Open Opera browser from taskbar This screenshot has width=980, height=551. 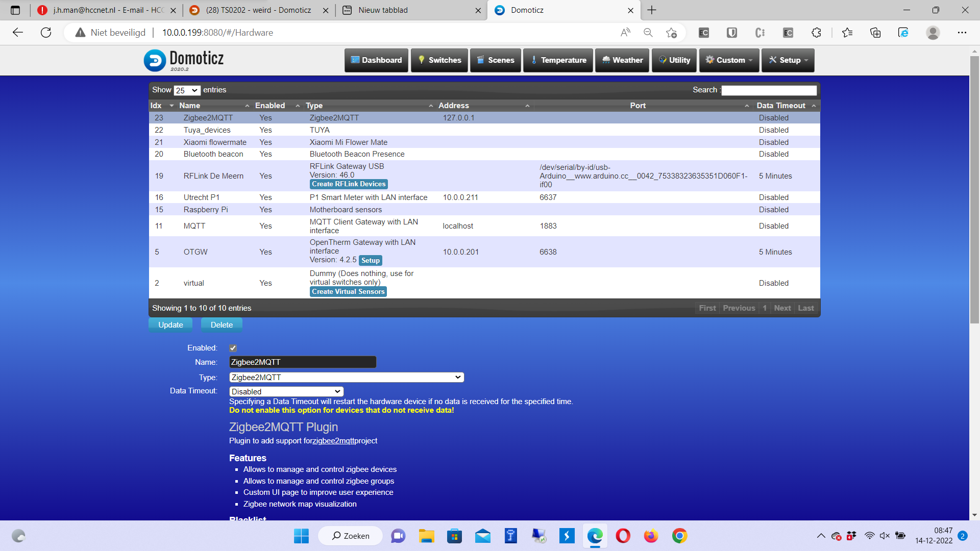[x=623, y=536]
